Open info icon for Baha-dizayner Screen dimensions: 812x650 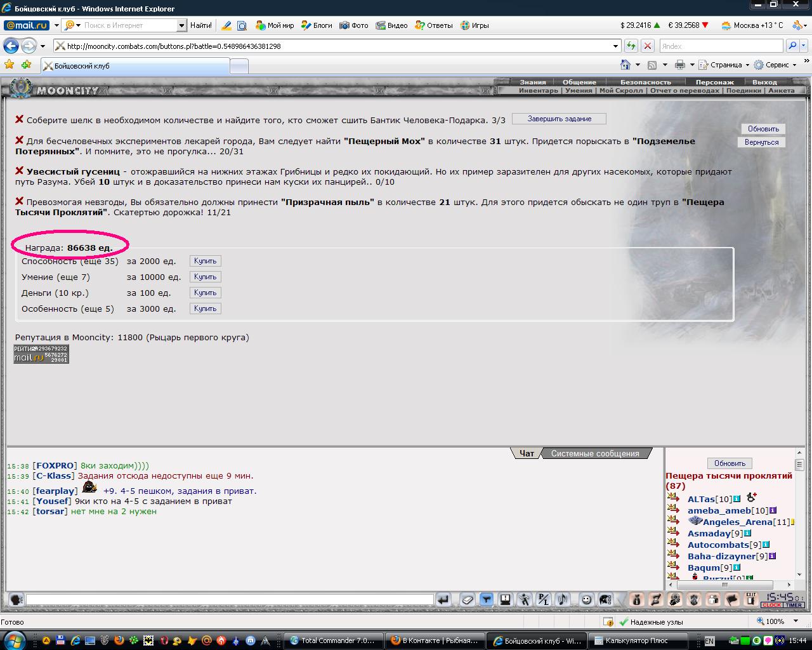[x=772, y=556]
